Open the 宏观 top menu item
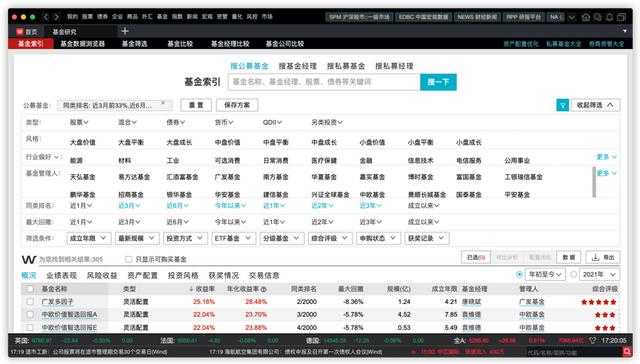The width and height of the screenshot is (640, 364). [x=207, y=17]
